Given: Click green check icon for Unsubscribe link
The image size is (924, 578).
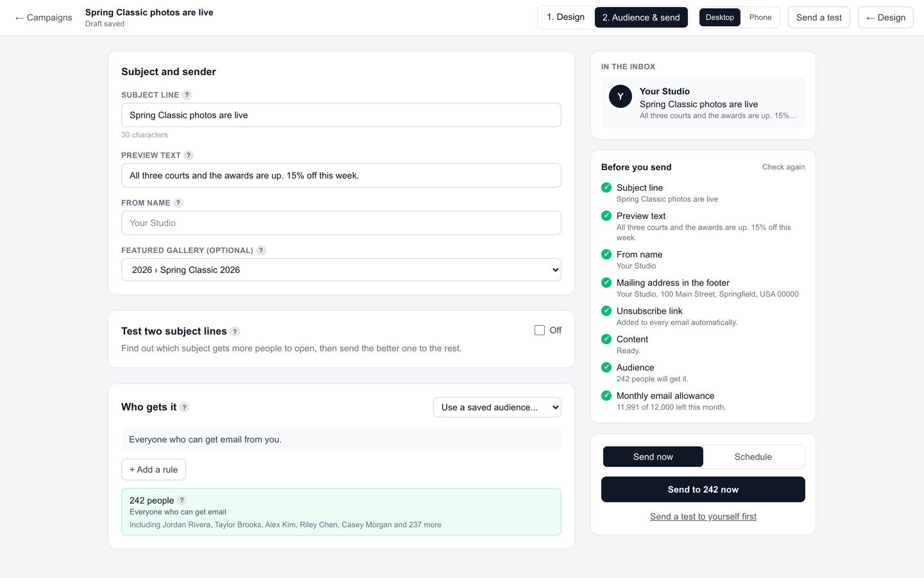Looking at the screenshot, I should pos(606,311).
